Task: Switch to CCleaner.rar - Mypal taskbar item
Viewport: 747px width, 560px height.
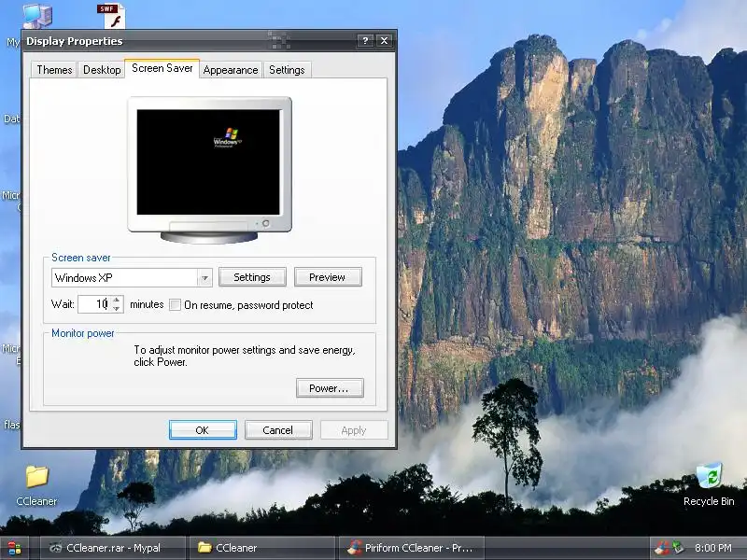Action: tap(112, 548)
